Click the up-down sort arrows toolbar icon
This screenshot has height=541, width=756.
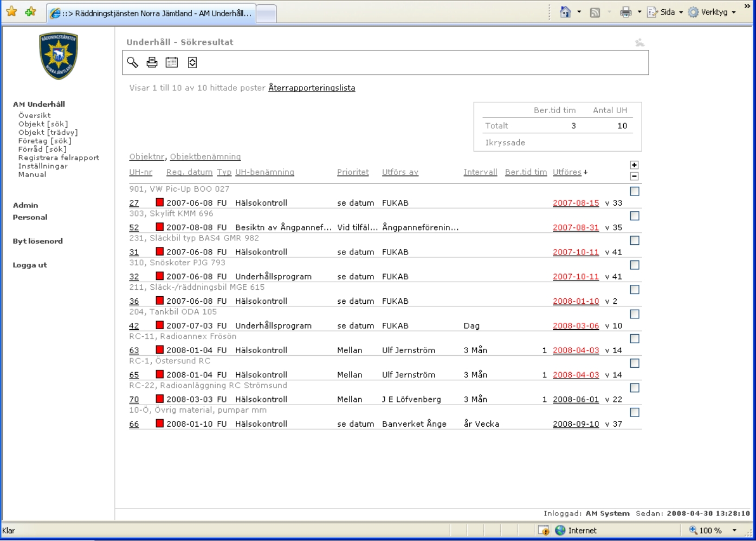[192, 63]
